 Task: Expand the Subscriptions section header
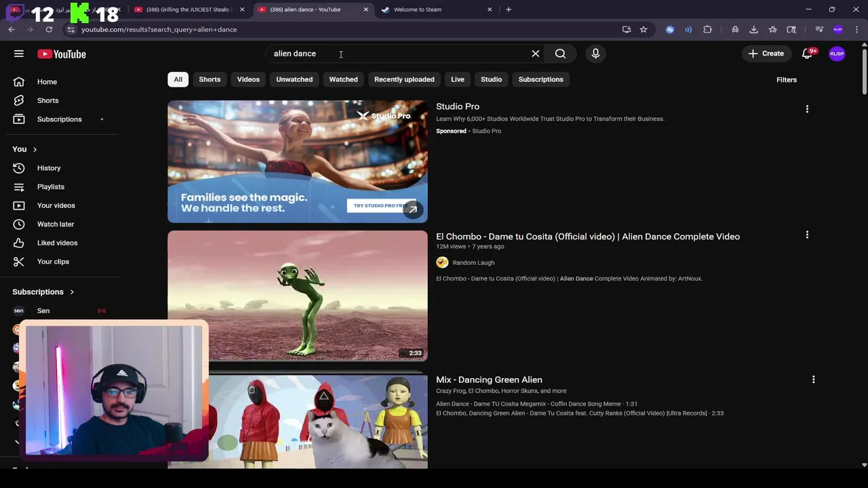(x=43, y=291)
